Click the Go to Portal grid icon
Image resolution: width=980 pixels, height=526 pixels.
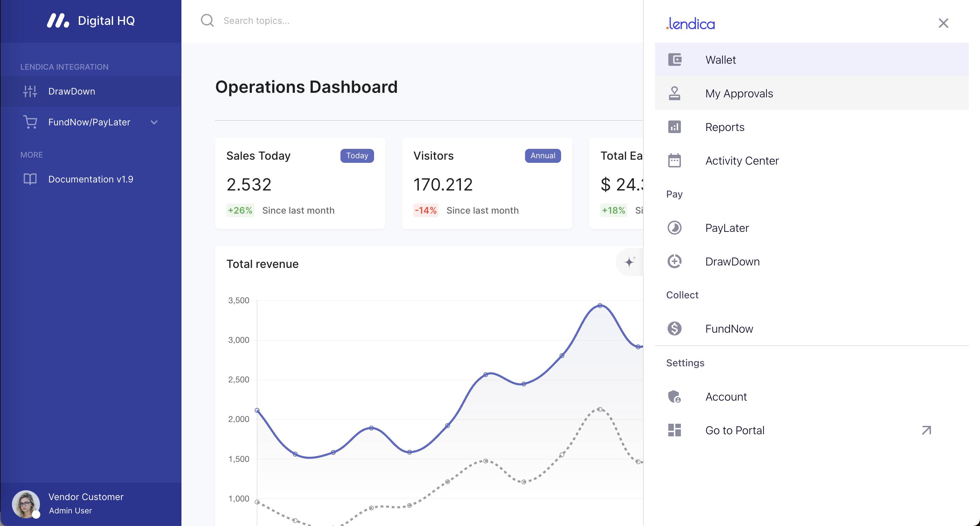675,430
